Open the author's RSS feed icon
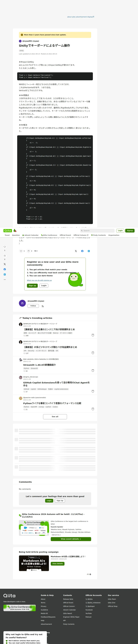The width and height of the screenshot is (138, 644). click(43, 306)
